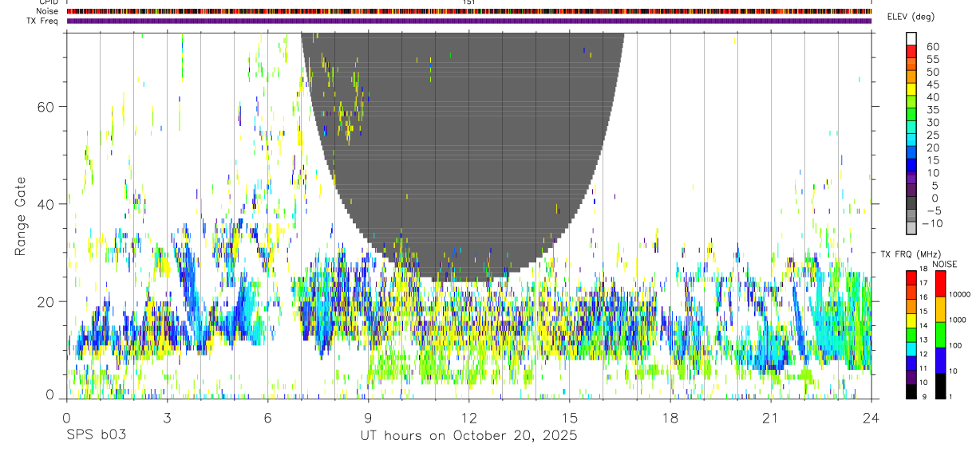Click x-axis UT hour tick '6'
Viewport: 980px width, 452px height.
click(267, 417)
